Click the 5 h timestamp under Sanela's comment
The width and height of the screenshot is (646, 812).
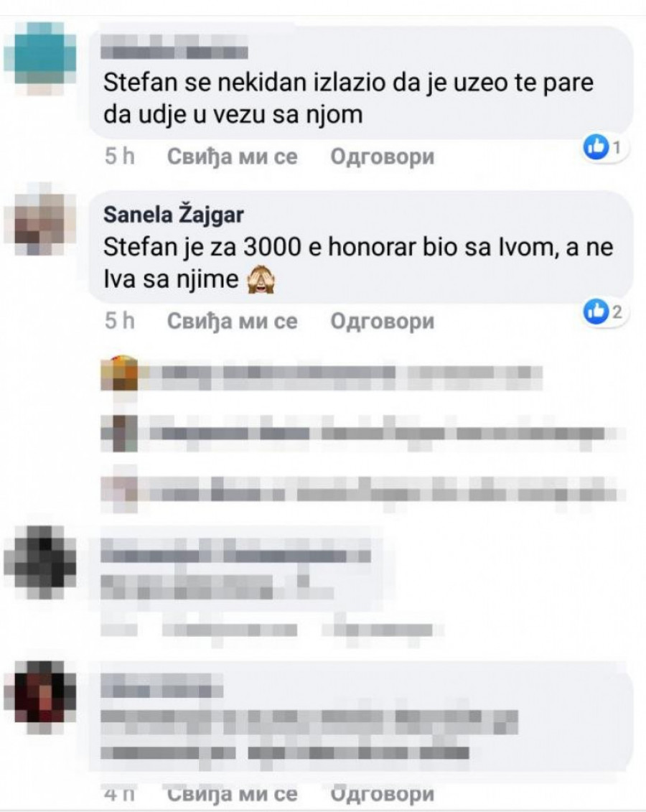(x=120, y=321)
